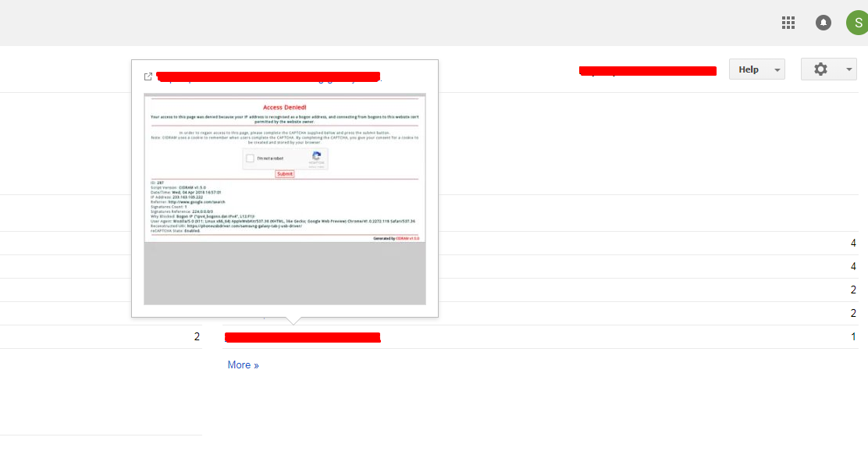The image size is (868, 455).
Task: Click the open-in-new-window icon in the preview popup
Action: (148, 76)
